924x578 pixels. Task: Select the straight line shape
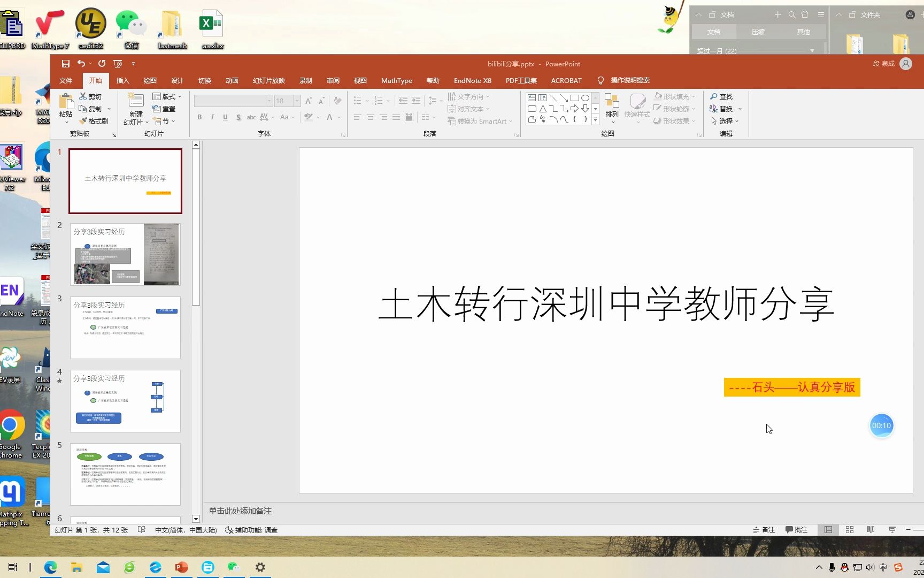pyautogui.click(x=553, y=98)
